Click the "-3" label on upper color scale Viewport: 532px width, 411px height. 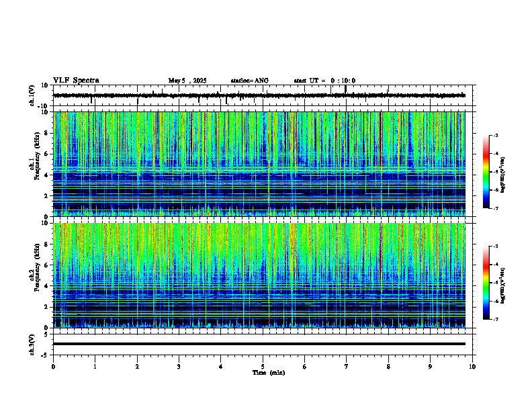495,136
